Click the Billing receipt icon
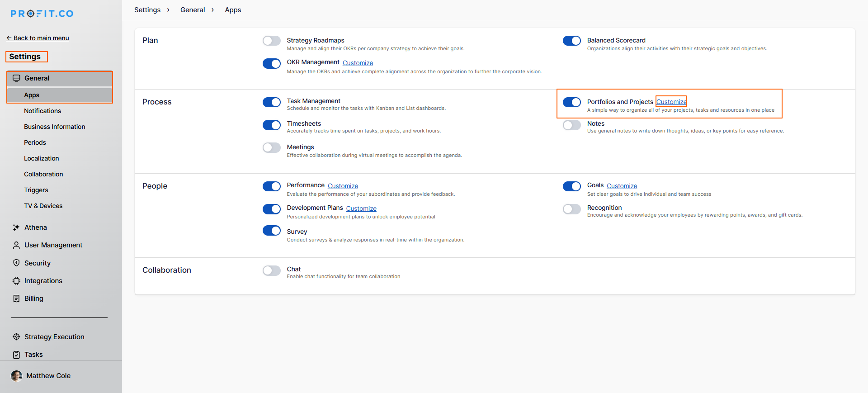The width and height of the screenshot is (868, 393). click(16, 298)
